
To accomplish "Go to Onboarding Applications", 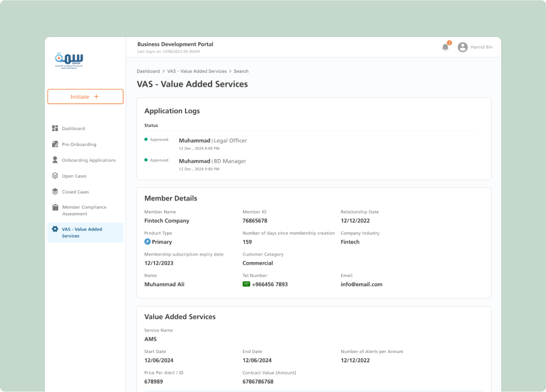I will 89,160.
